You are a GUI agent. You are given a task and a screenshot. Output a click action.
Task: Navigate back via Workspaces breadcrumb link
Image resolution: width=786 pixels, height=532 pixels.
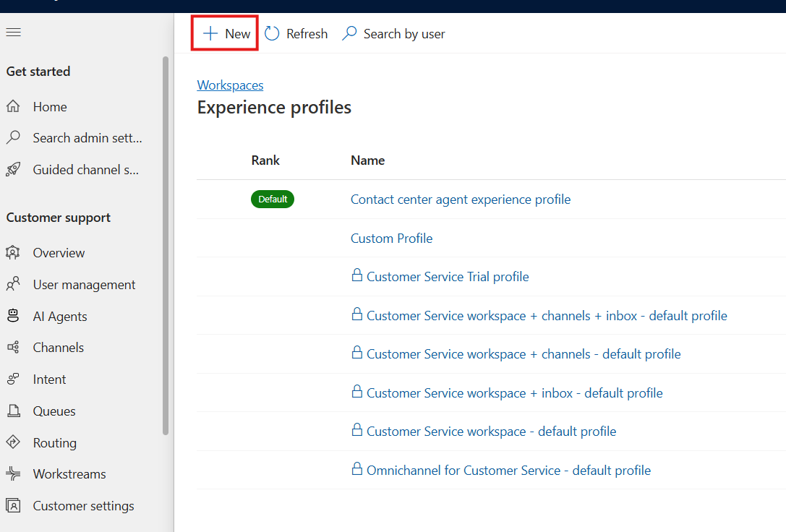click(x=230, y=85)
